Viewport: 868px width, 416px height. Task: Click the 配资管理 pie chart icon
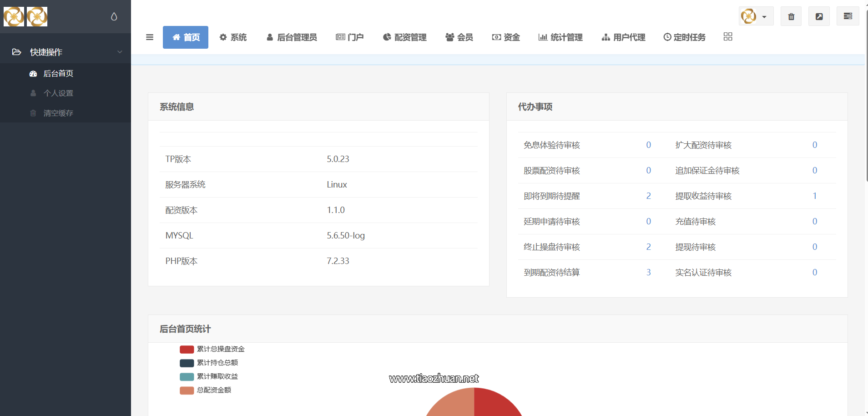coord(386,37)
